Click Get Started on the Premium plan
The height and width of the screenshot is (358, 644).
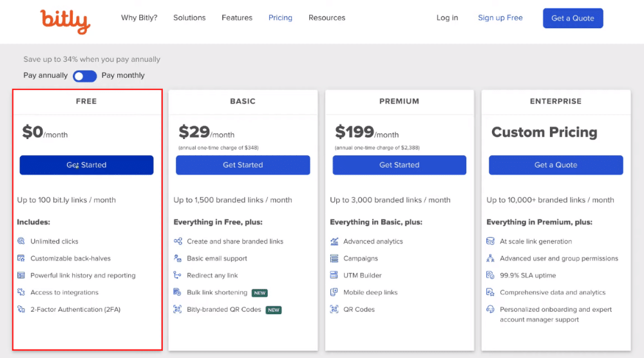pos(399,165)
